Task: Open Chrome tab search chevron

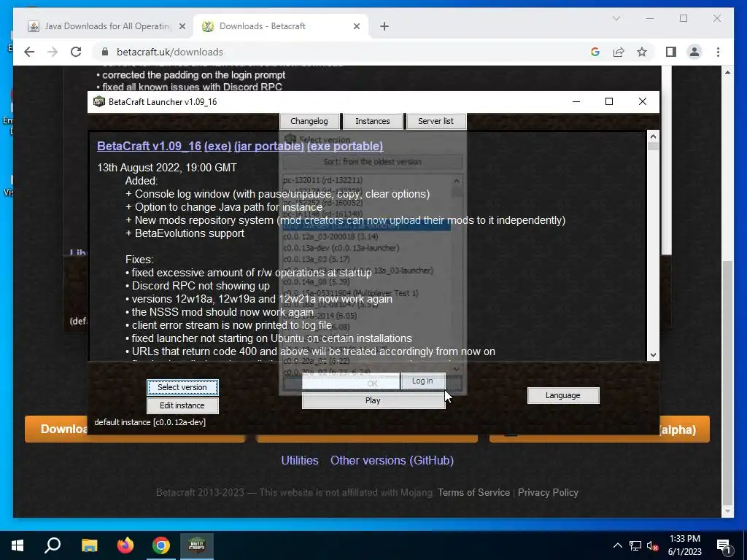Action: point(616,18)
